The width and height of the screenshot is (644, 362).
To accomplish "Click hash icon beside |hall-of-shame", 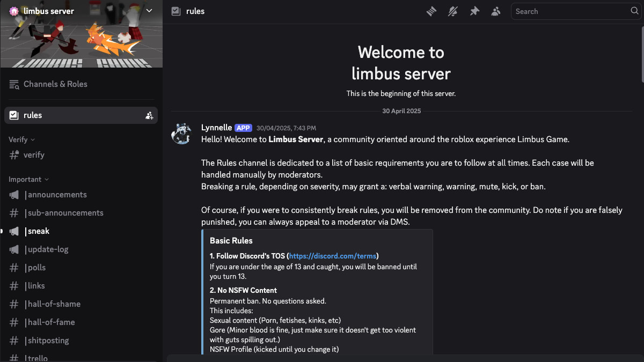I will (14, 304).
